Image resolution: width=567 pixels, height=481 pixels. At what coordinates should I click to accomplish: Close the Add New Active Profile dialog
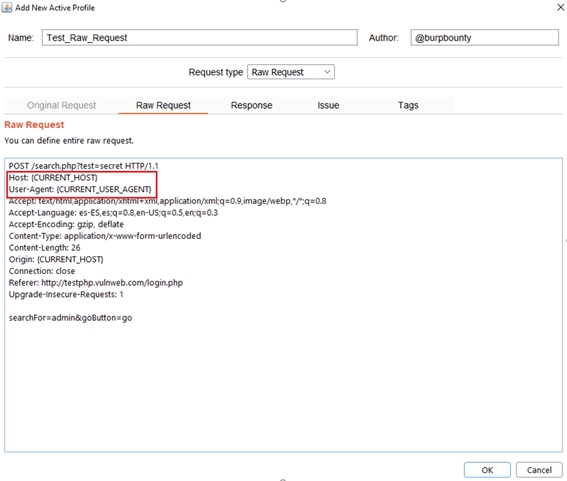(x=560, y=7)
